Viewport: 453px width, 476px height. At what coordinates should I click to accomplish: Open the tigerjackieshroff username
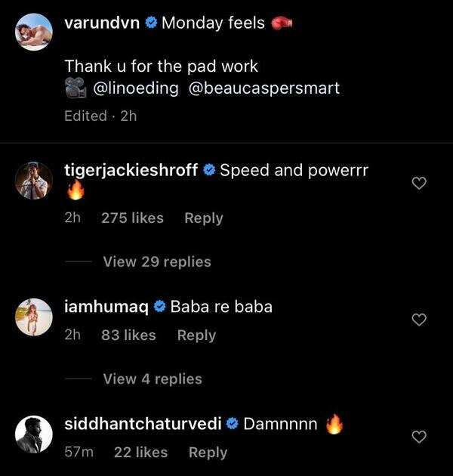pyautogui.click(x=133, y=170)
